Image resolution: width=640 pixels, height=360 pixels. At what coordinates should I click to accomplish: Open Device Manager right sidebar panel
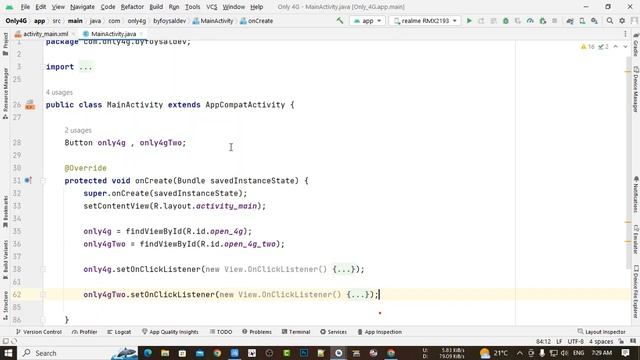click(636, 89)
